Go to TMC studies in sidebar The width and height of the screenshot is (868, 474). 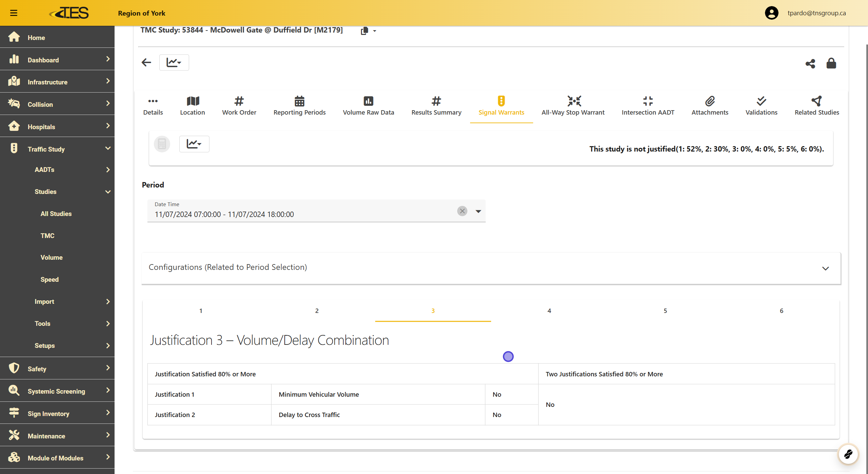pyautogui.click(x=47, y=236)
